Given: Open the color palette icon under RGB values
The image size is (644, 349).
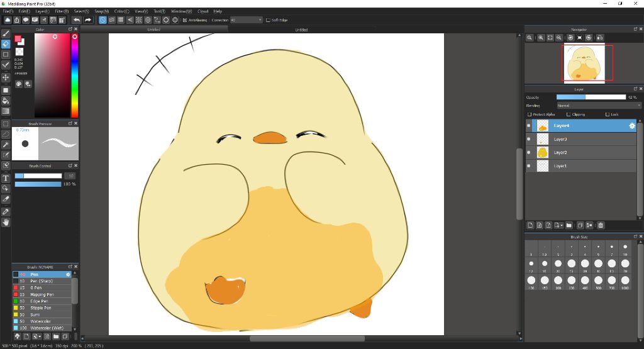Looking at the screenshot, I should click(19, 84).
